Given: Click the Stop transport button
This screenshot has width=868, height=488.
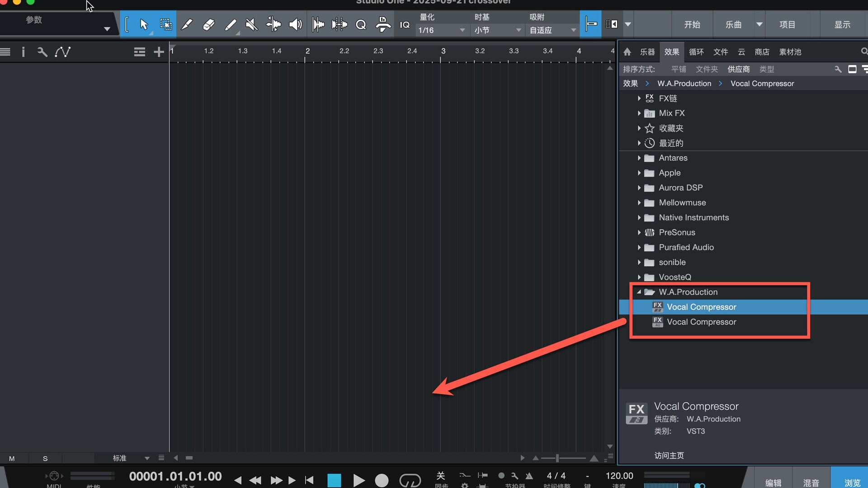Looking at the screenshot, I should click(334, 480).
